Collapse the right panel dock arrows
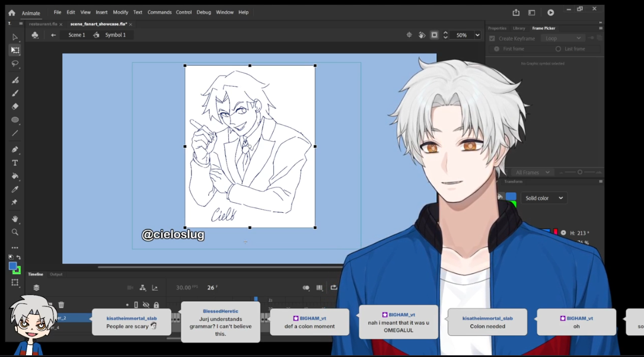The width and height of the screenshot is (644, 357). 601,23
